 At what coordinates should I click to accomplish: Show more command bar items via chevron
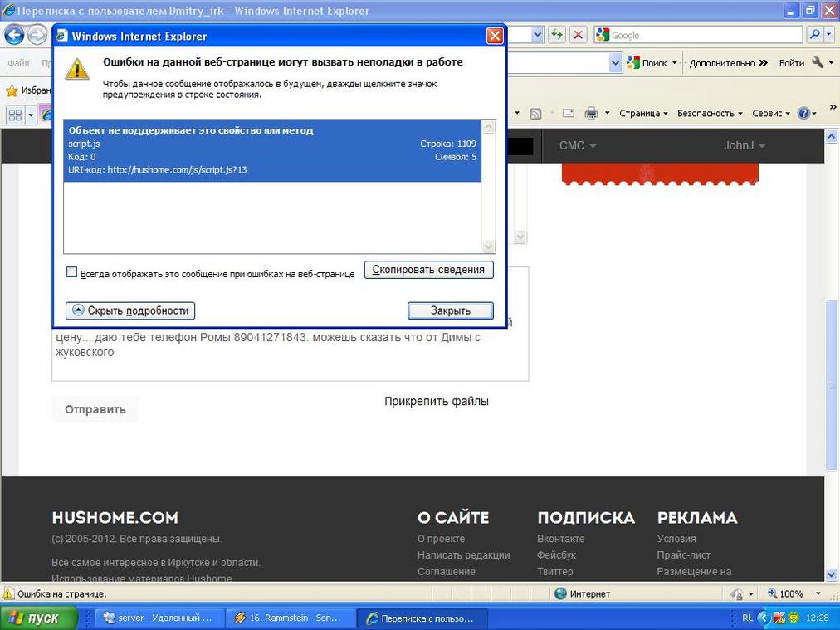coord(833,107)
